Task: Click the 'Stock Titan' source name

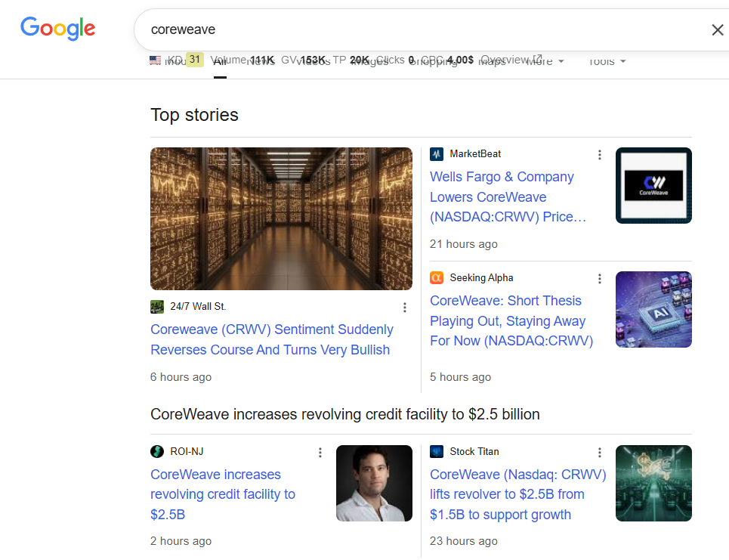Action: coord(474,452)
